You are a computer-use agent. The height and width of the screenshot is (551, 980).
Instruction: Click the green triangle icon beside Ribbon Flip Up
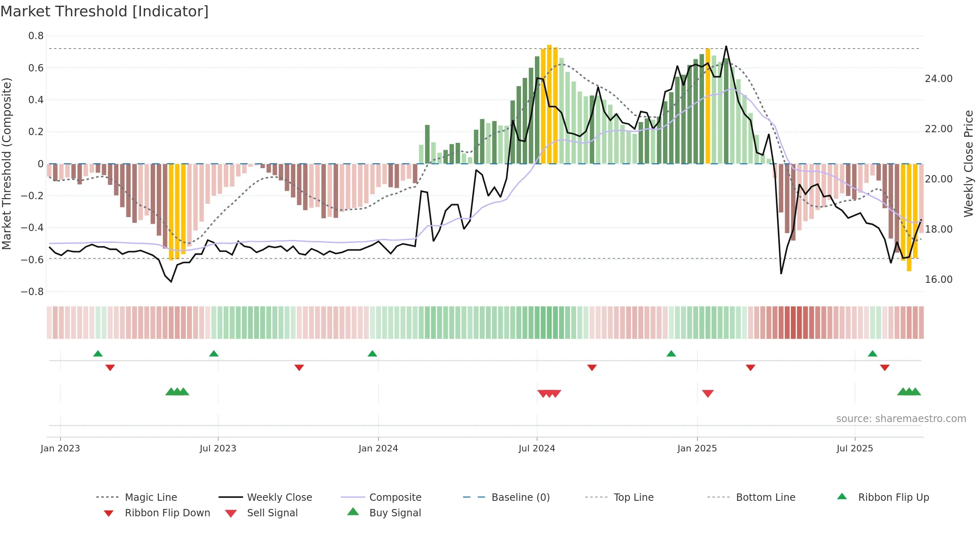pos(842,496)
